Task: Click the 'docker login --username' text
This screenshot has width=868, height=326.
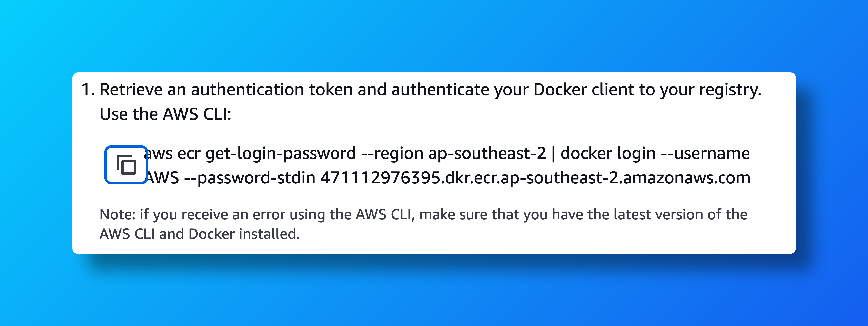Action: [x=655, y=154]
